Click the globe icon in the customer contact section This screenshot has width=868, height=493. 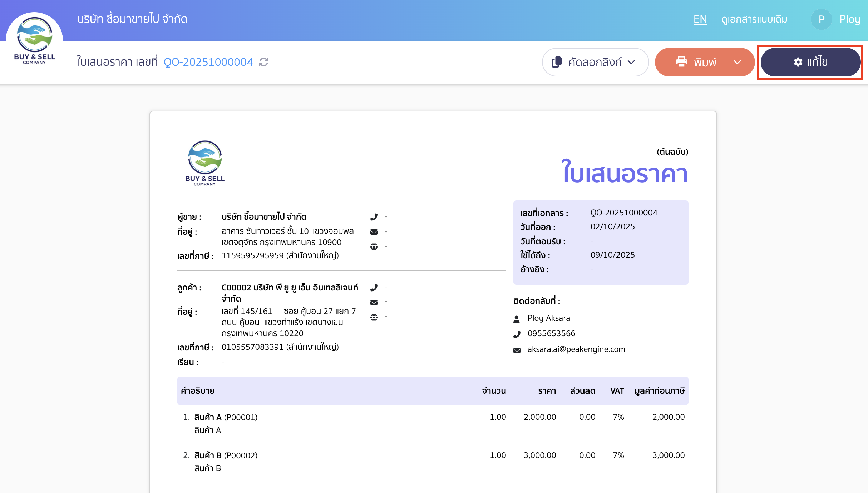point(374,317)
